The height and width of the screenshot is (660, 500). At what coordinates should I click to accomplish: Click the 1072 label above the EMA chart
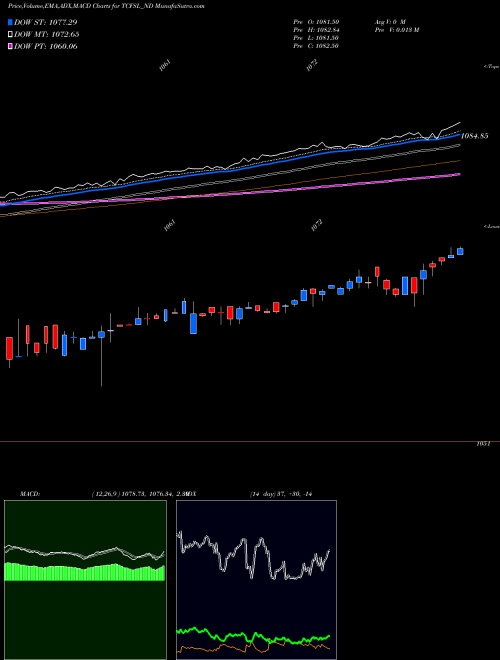pos(311,65)
